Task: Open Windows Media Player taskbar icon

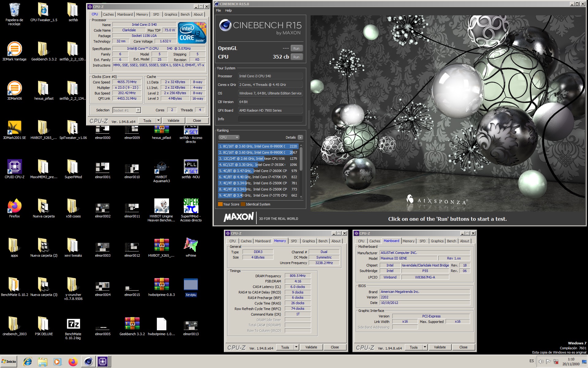Action: pyautogui.click(x=58, y=362)
